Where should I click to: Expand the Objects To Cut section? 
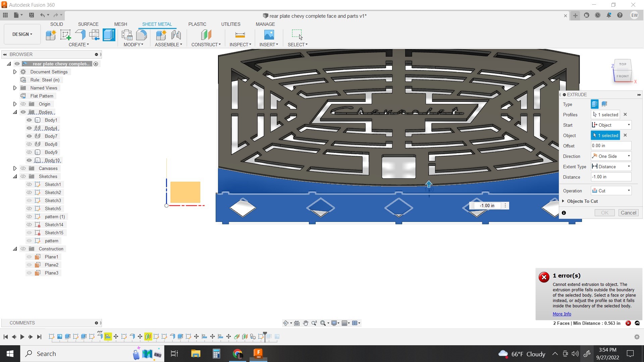click(x=563, y=201)
